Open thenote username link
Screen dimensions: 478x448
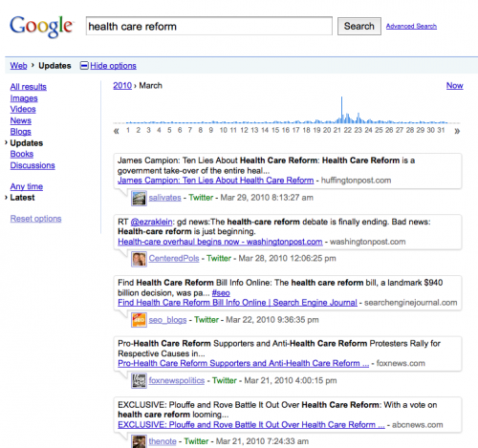click(x=163, y=441)
